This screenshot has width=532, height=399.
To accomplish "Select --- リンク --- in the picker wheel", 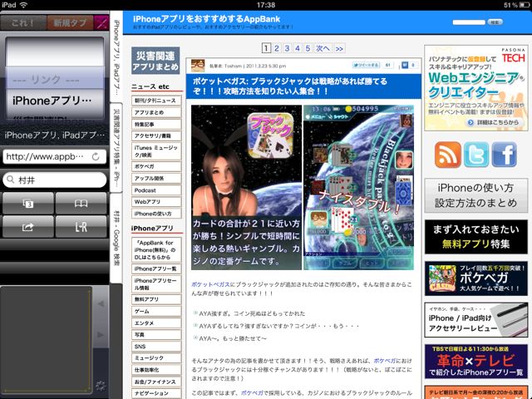I will point(55,80).
